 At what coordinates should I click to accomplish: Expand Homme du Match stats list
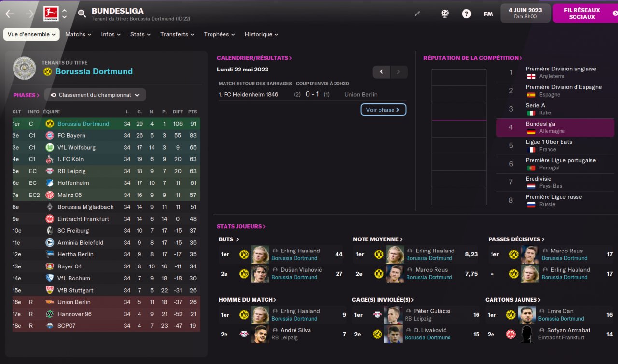click(247, 300)
